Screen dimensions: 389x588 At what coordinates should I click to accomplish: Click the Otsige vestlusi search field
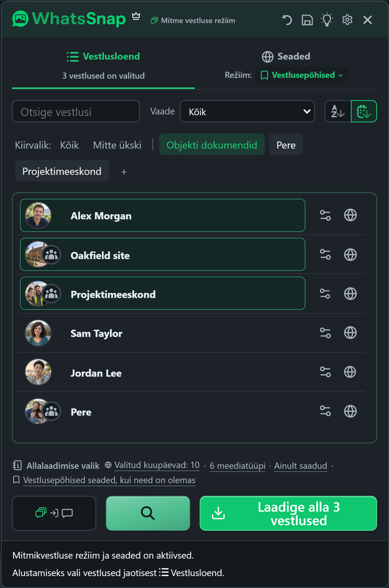click(x=76, y=111)
